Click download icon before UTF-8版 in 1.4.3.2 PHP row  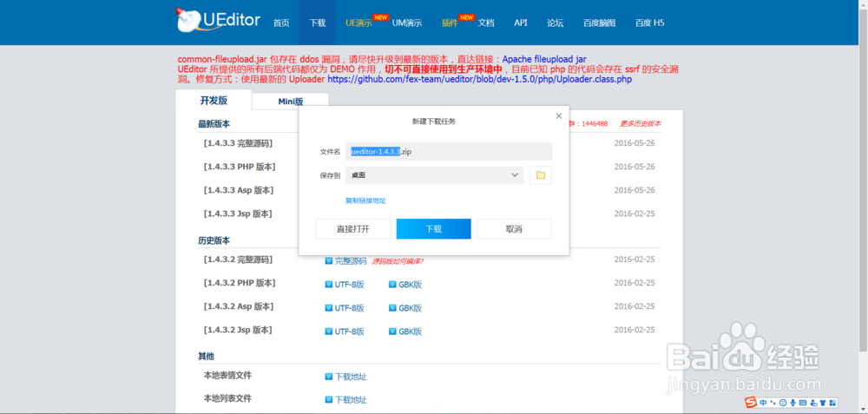328,285
